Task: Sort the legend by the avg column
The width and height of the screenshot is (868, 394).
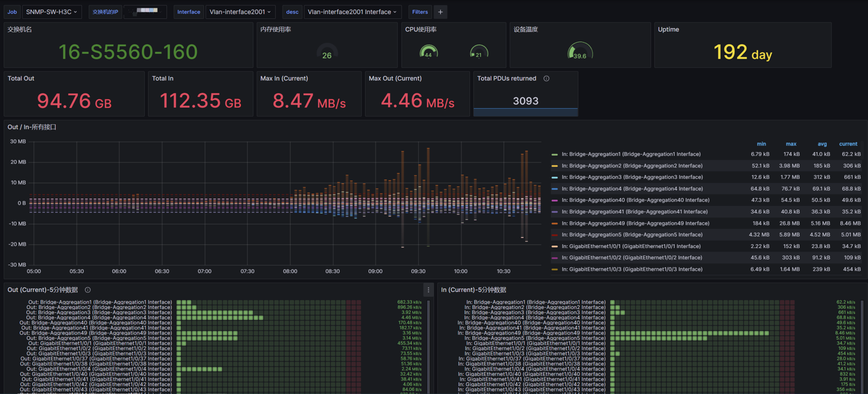Action: [822, 144]
